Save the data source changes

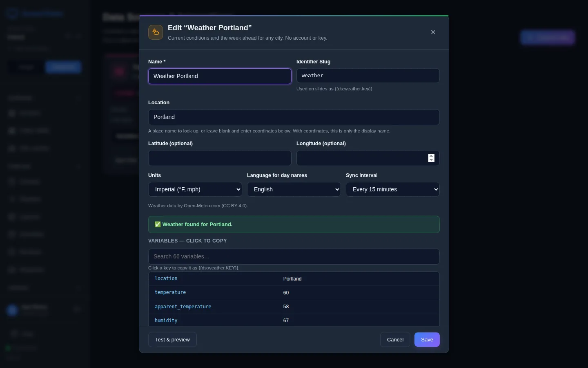pyautogui.click(x=427, y=339)
